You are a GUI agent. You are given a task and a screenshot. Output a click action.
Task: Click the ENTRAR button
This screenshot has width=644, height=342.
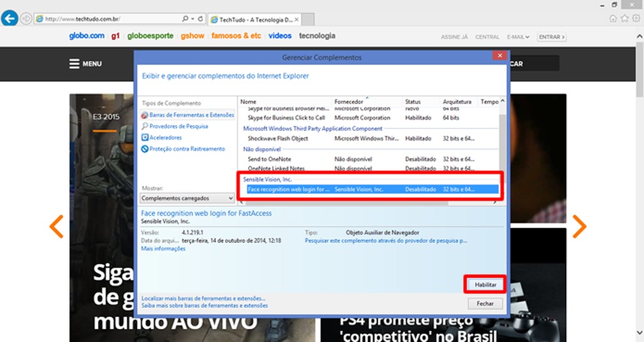(x=552, y=37)
